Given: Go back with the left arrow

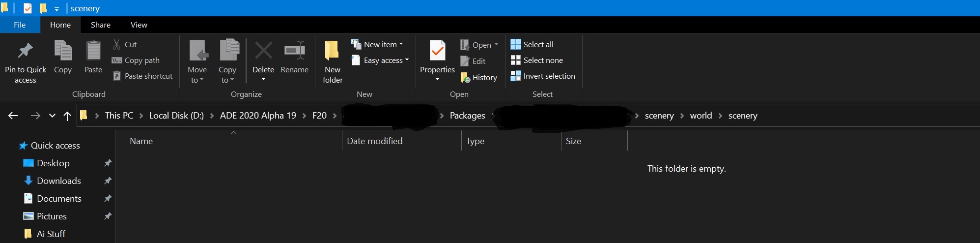Looking at the screenshot, I should coord(13,116).
